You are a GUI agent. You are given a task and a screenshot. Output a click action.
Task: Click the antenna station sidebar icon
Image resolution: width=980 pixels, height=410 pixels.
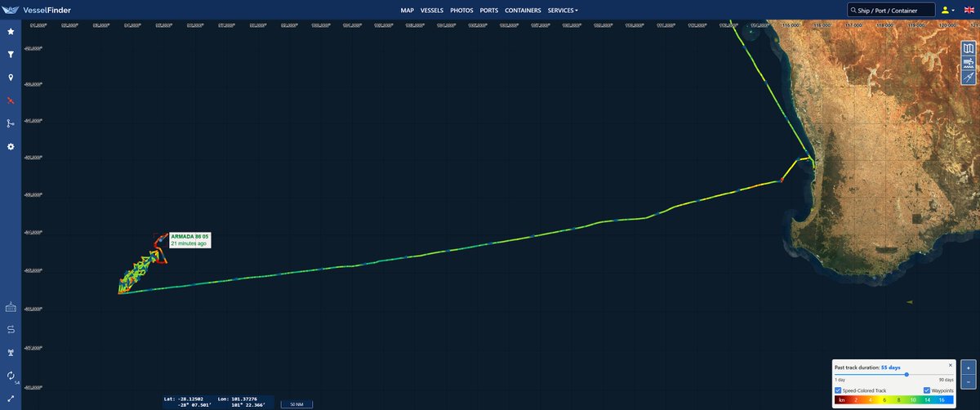11,353
